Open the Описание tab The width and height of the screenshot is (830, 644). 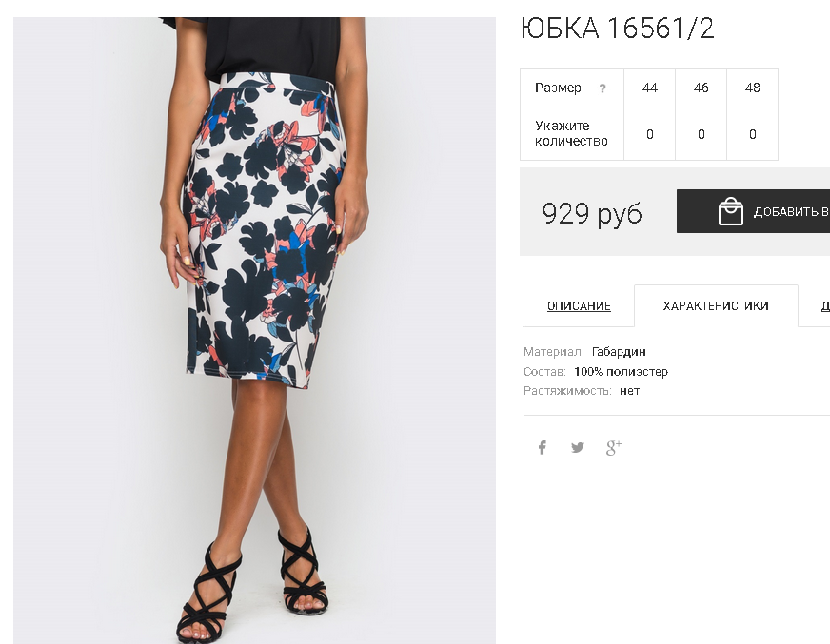579,306
